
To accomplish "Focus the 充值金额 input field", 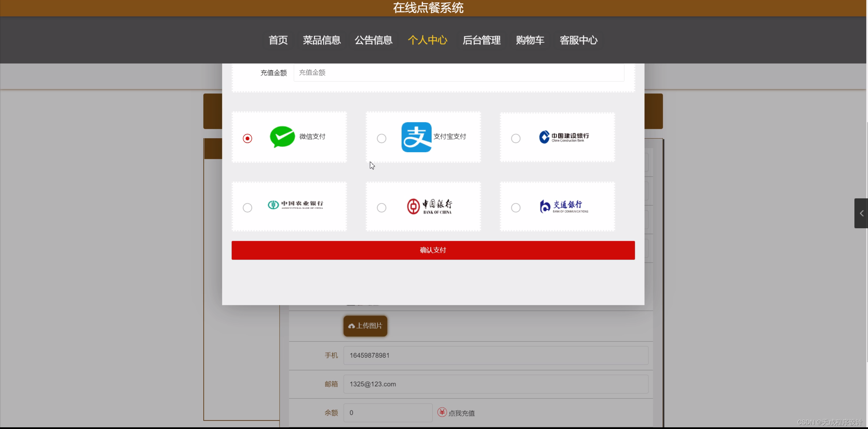I will [x=458, y=73].
